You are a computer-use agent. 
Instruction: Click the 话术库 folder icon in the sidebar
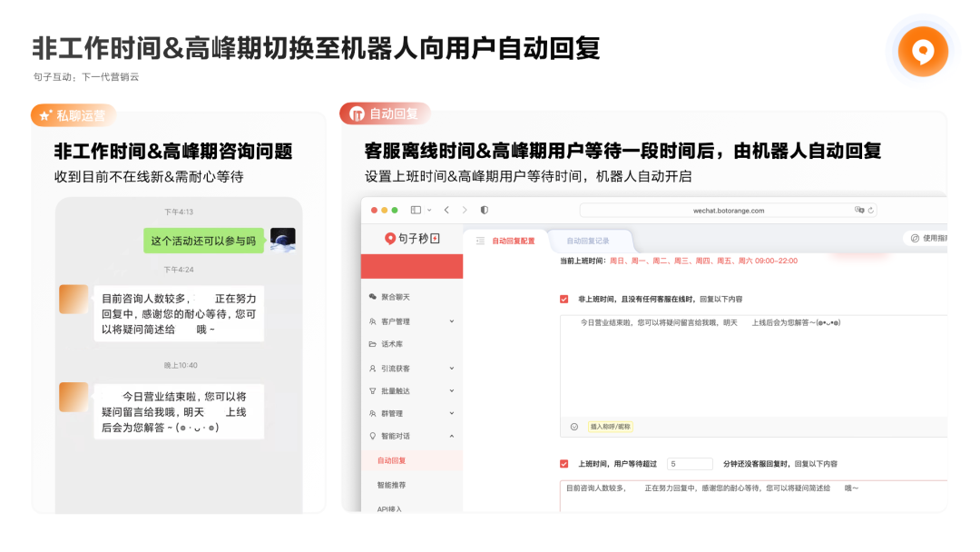point(373,344)
